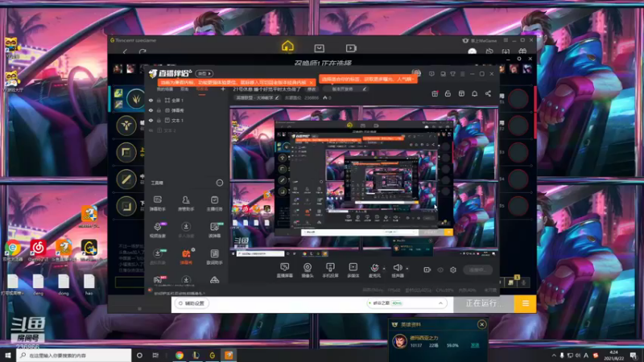644x362 pixels.
Task: Hide the 全屏 1 source layer
Action: pos(151,100)
